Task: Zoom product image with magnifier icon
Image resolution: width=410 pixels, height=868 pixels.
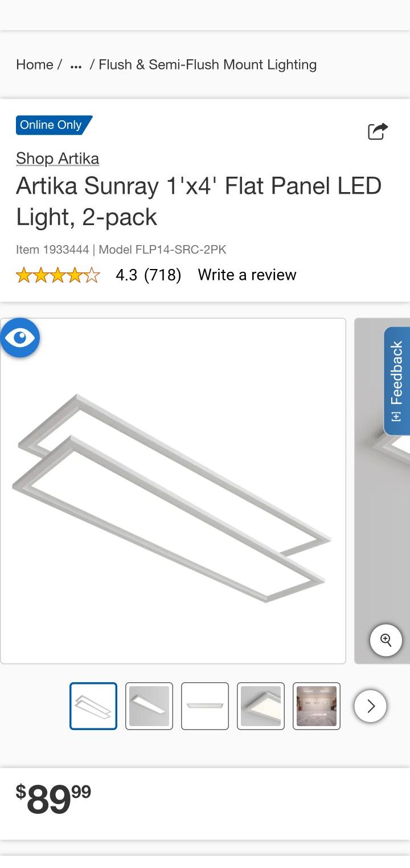Action: tap(386, 640)
